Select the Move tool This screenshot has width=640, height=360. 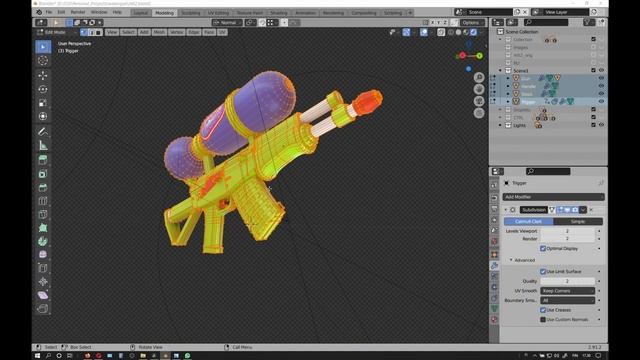tap(43, 75)
